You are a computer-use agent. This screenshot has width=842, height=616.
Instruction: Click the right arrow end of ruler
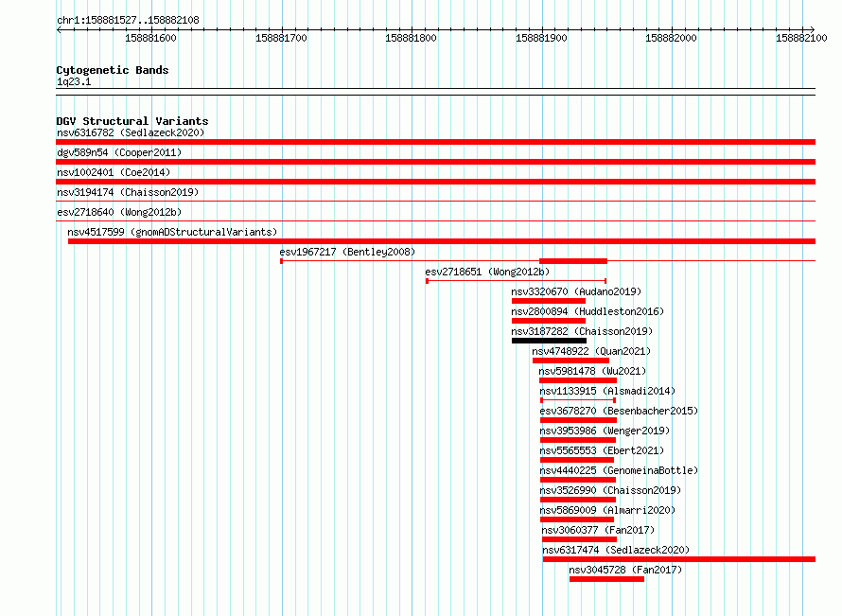click(x=813, y=29)
